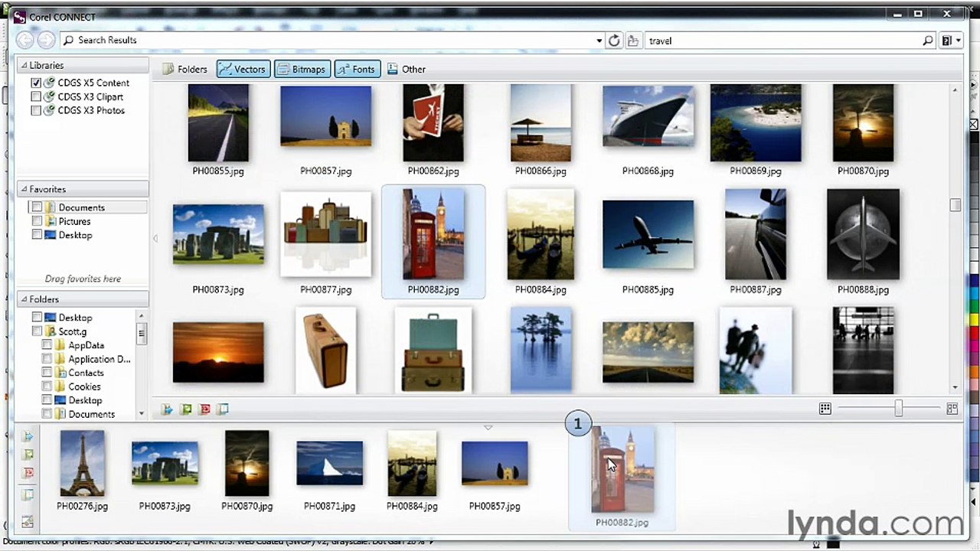This screenshot has width=980, height=551.
Task: Toggle the Vectors filter button
Action: [243, 69]
